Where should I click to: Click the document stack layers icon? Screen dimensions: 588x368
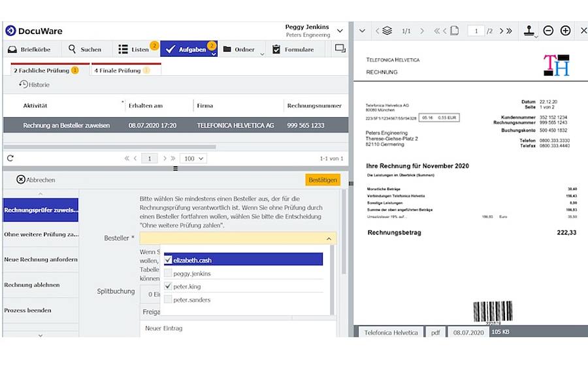coord(387,30)
